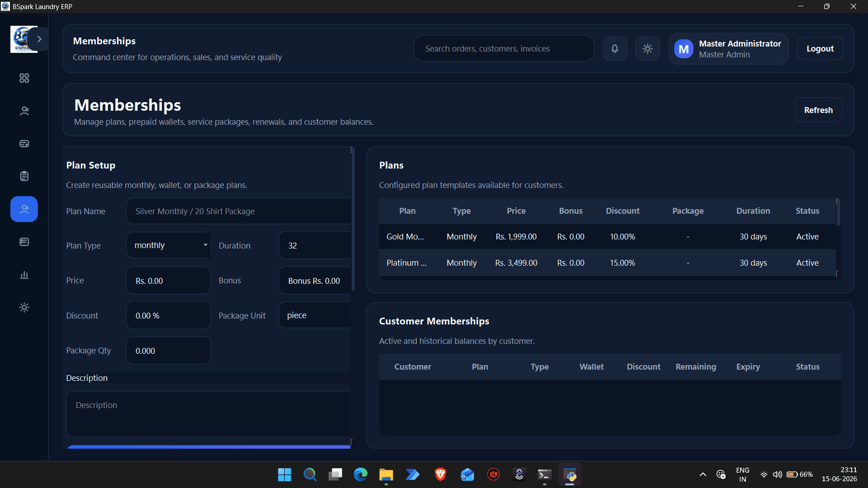Open Brave browser from taskbar
The width and height of the screenshot is (868, 488).
440,474
